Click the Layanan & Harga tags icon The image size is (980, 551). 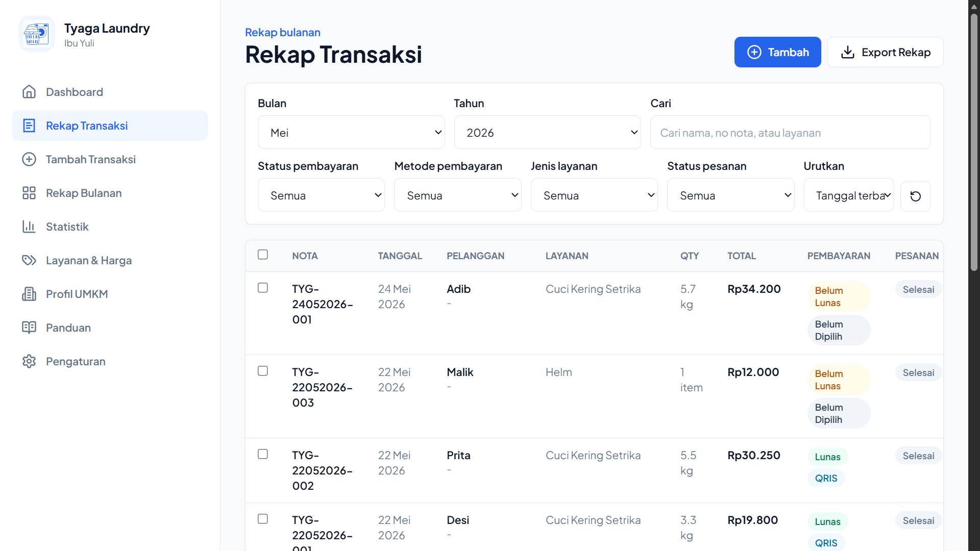29,260
